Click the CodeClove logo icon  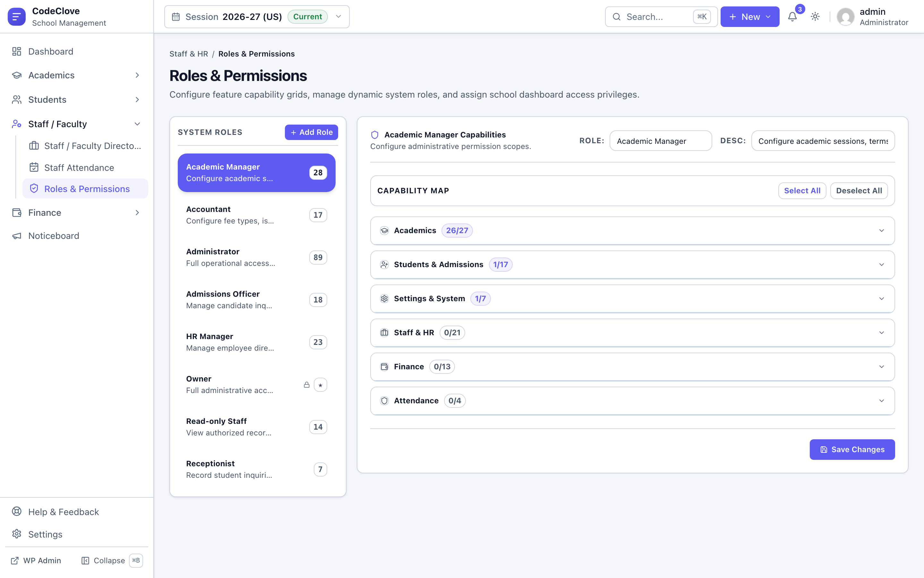click(16, 16)
